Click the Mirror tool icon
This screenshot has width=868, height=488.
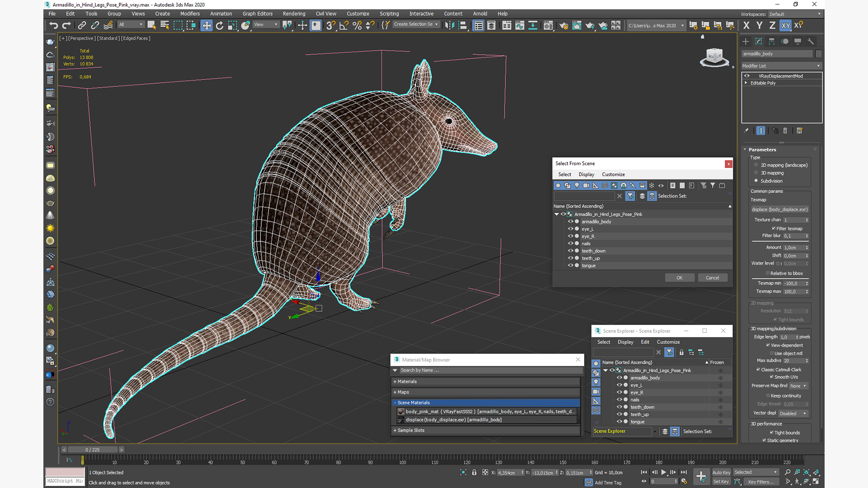click(x=449, y=25)
